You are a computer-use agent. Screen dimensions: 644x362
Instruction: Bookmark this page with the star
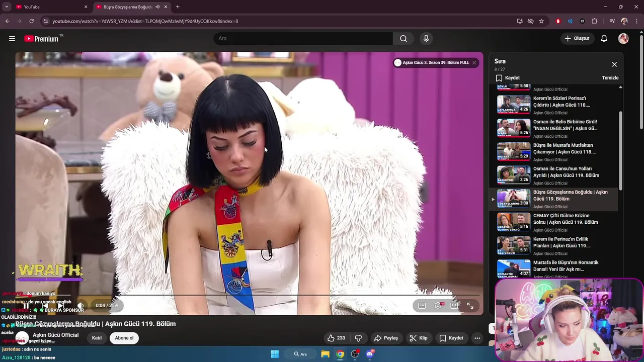click(541, 21)
